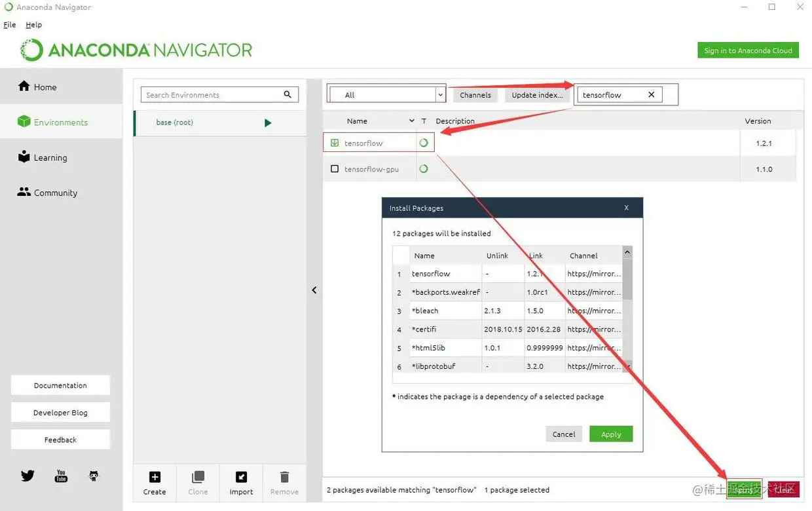The width and height of the screenshot is (812, 511).
Task: Click *bleach row in dialog table
Action: pyautogui.click(x=507, y=311)
